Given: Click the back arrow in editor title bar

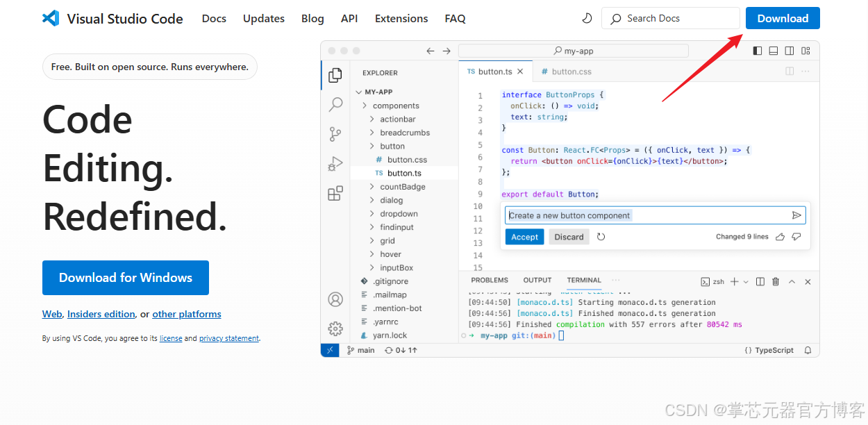Looking at the screenshot, I should coord(431,51).
